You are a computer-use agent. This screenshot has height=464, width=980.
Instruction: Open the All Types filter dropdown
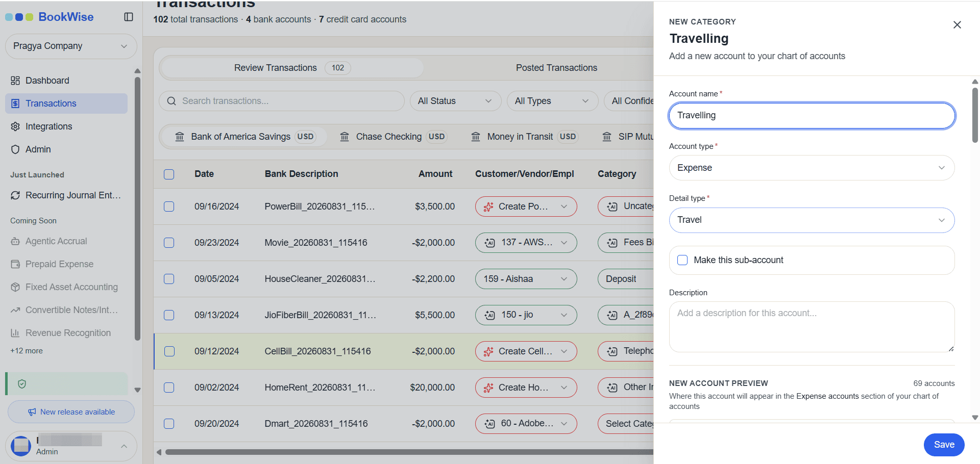(x=552, y=101)
